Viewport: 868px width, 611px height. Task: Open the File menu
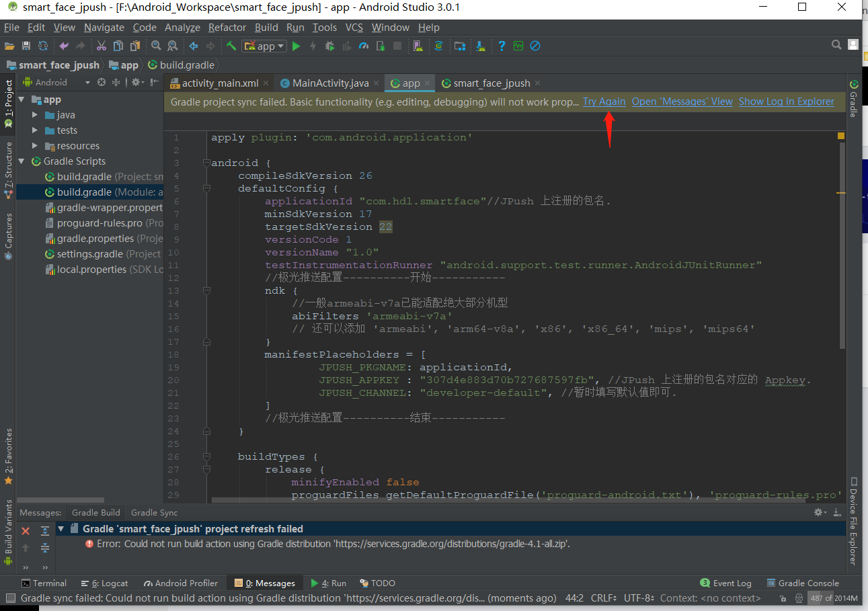click(11, 28)
